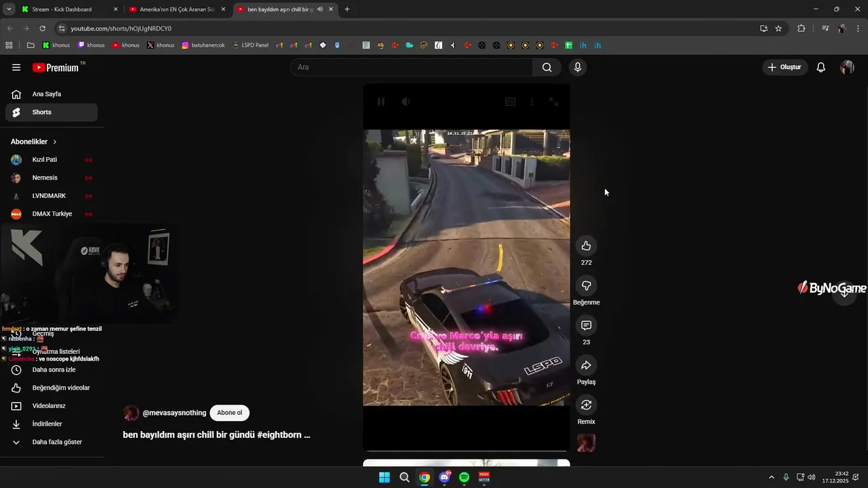Viewport: 868px width, 488px height.
Task: Dislike the short with thumbs down
Action: pos(586,286)
